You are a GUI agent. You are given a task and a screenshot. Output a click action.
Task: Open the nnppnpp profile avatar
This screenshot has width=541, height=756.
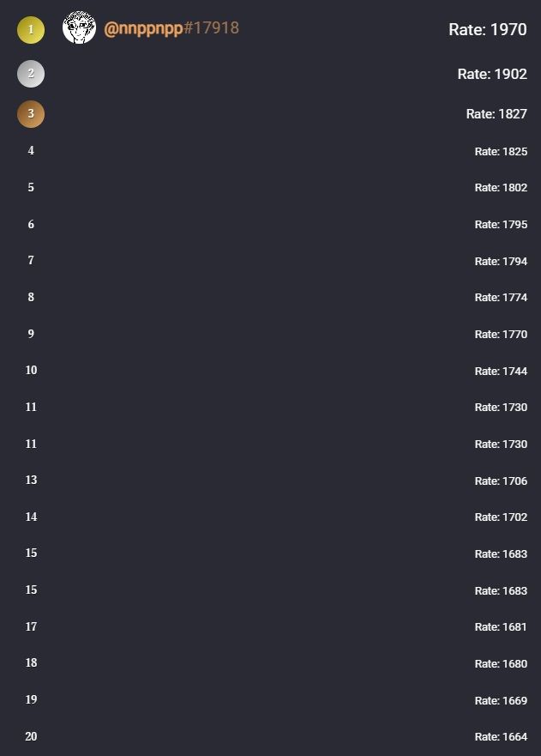pyautogui.click(x=79, y=28)
